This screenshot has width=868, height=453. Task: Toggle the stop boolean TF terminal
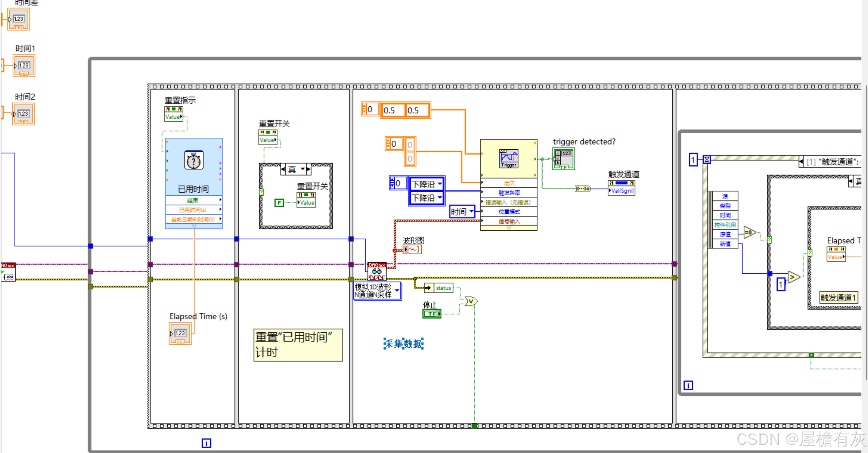pyautogui.click(x=432, y=314)
